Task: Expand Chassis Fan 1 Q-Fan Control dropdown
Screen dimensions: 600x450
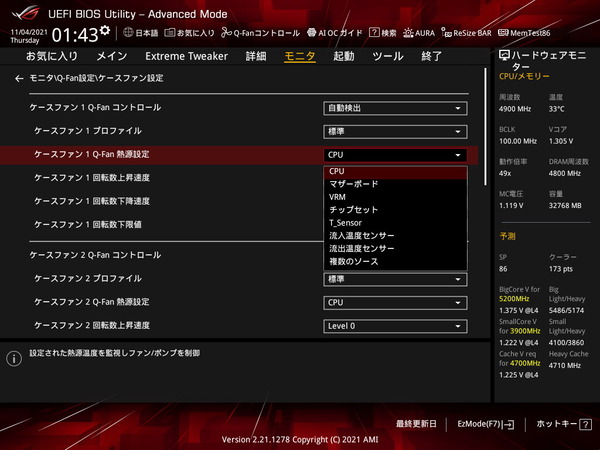Action: (x=395, y=108)
